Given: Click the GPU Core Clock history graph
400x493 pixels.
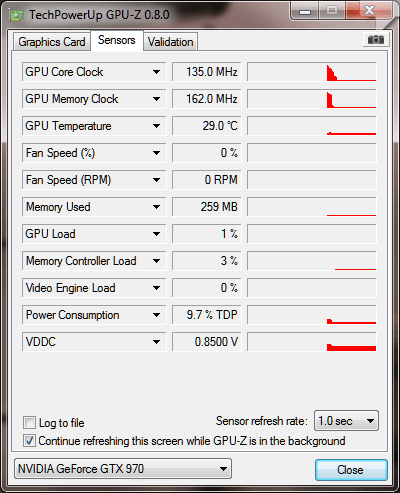Looking at the screenshot, I should 312,72.
